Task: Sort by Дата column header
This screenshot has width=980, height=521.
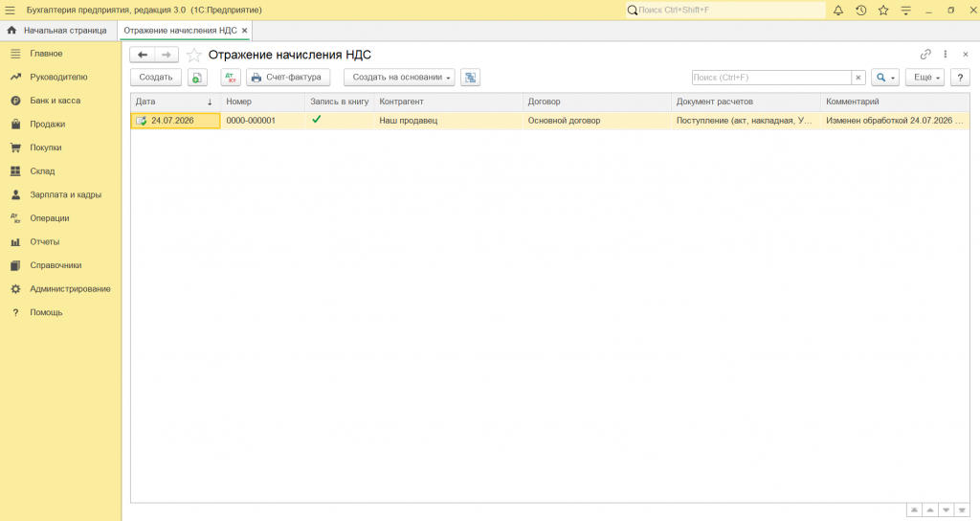Action: point(175,102)
